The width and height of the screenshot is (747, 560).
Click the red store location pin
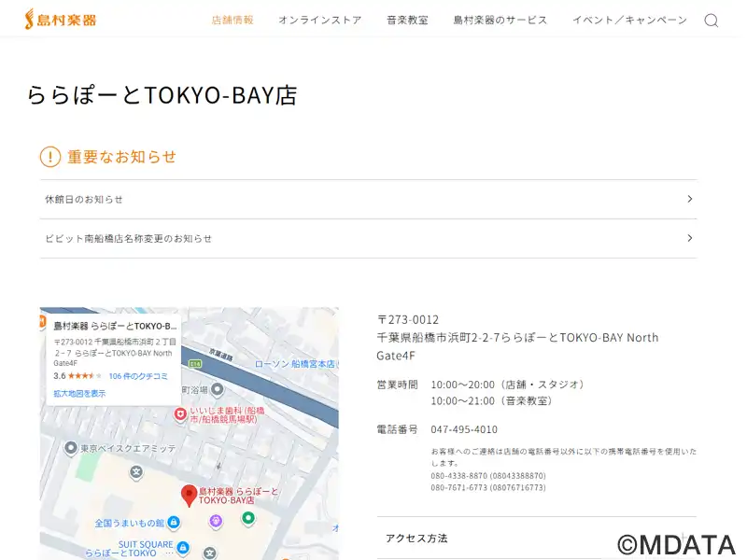pos(189,495)
